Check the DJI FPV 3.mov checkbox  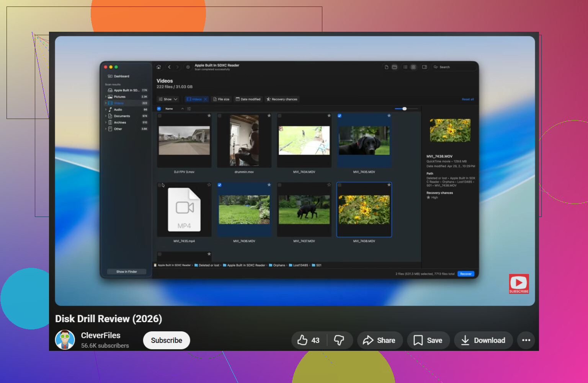coord(160,116)
